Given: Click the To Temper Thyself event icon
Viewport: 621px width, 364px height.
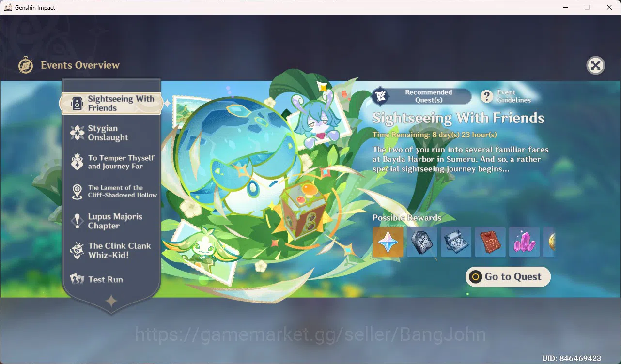Looking at the screenshot, I should [77, 162].
